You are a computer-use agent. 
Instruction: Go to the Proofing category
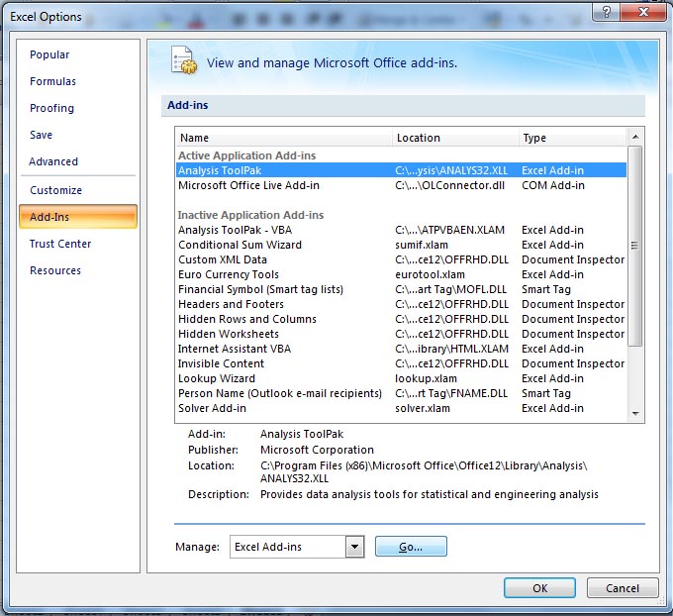click(51, 108)
